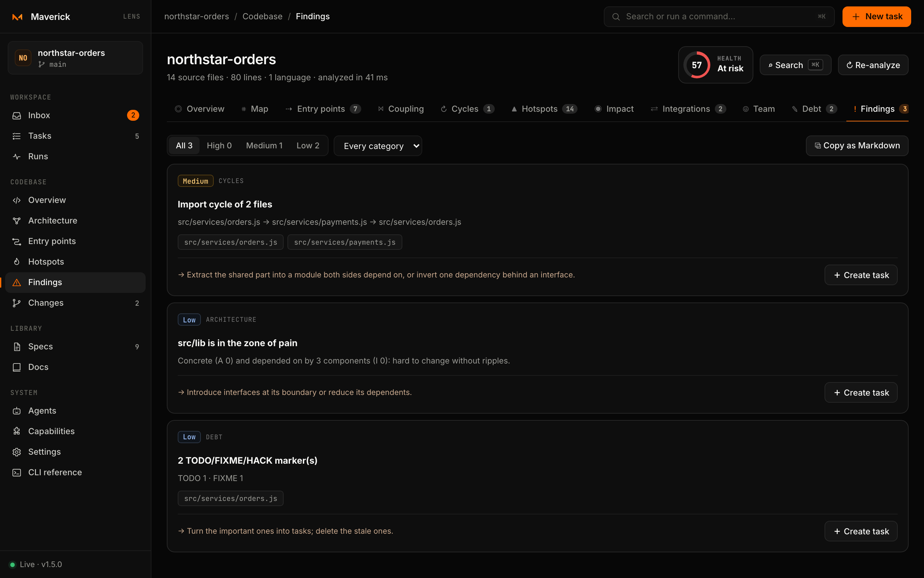Click the Findings warning icon in sidebar
The image size is (924, 578).
16,282
